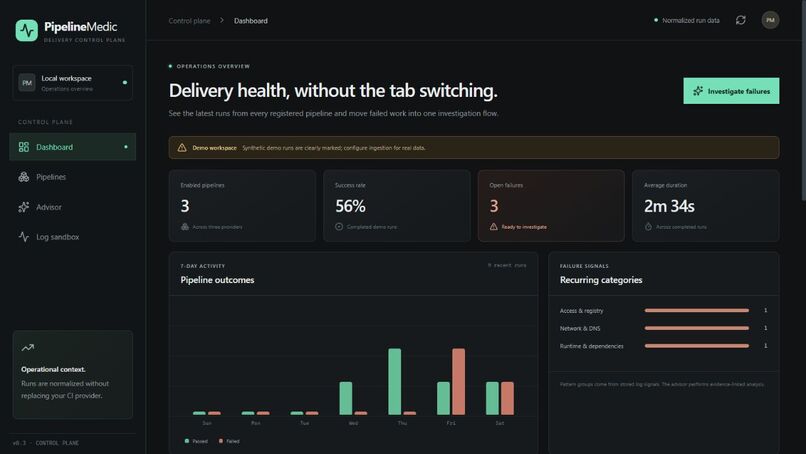The width and height of the screenshot is (806, 454).
Task: Click Saturday's red failed bar
Action: pos(507,398)
